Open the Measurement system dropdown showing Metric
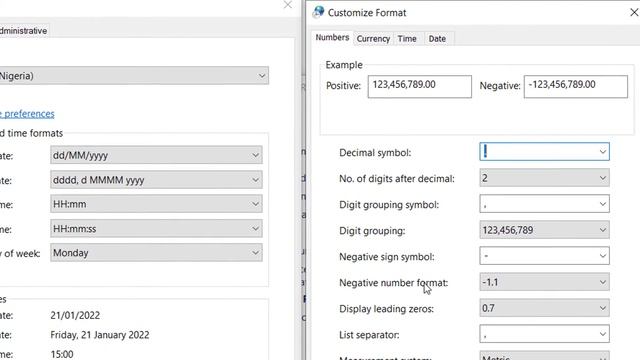Viewport: 640px width, 360px height. click(x=544, y=356)
